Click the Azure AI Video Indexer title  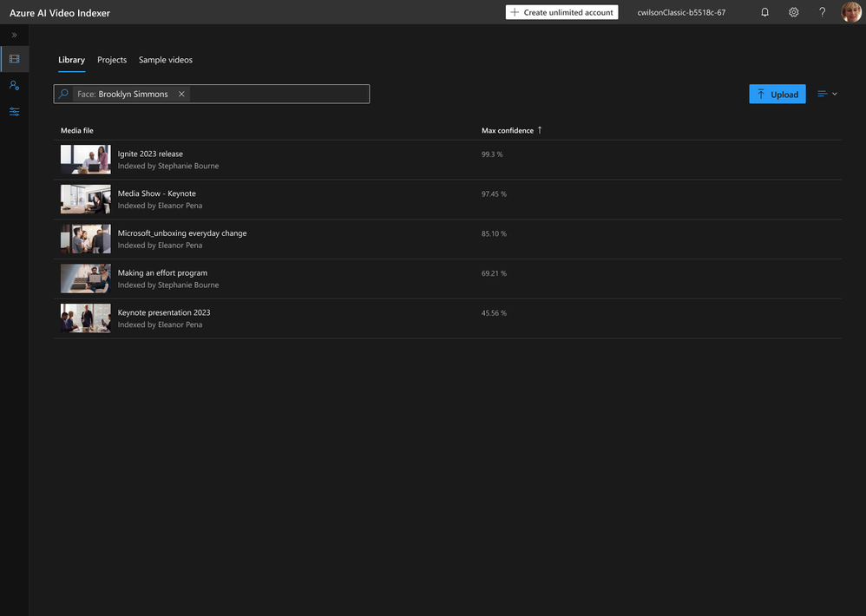point(60,13)
